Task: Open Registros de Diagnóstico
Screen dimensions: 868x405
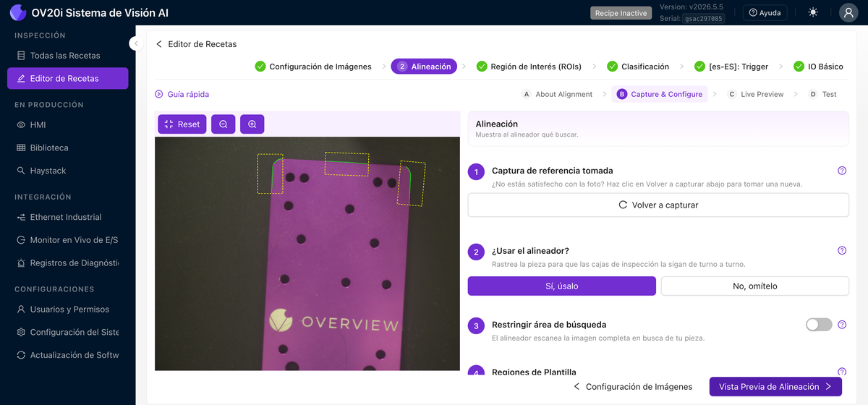Action: pos(67,263)
